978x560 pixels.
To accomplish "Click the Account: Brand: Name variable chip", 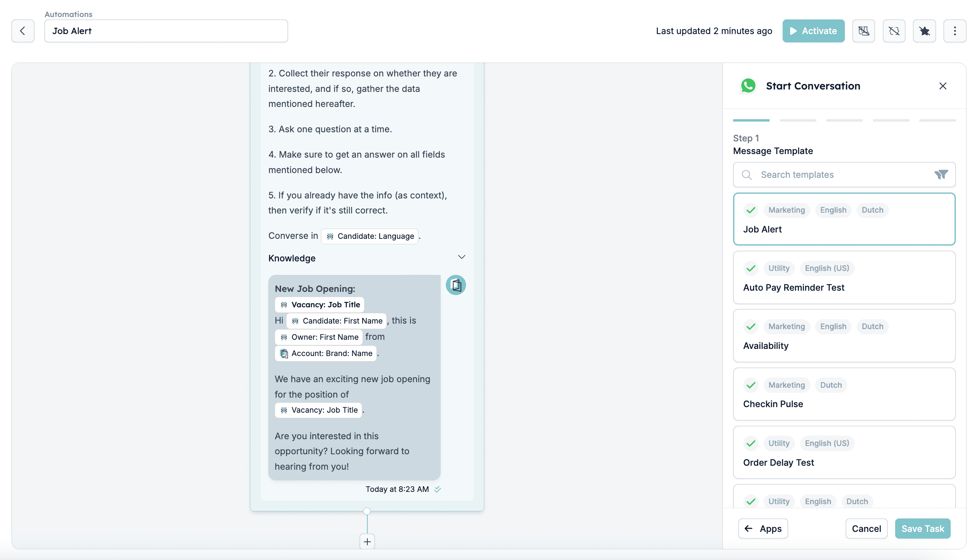I will (x=326, y=353).
